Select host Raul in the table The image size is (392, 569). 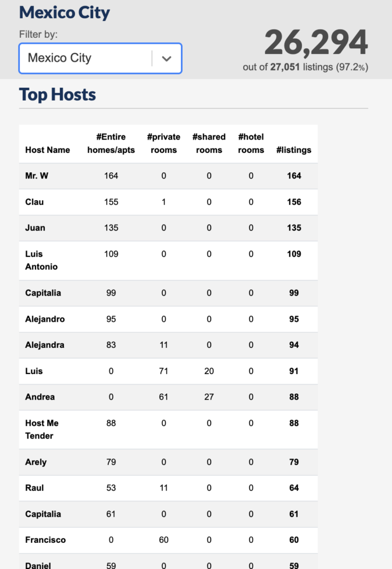[34, 488]
